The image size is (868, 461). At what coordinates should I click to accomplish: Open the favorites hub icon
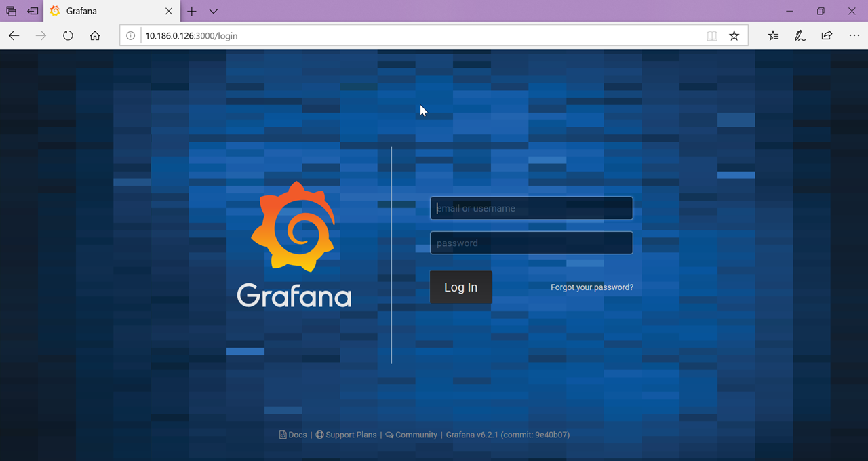(773, 36)
